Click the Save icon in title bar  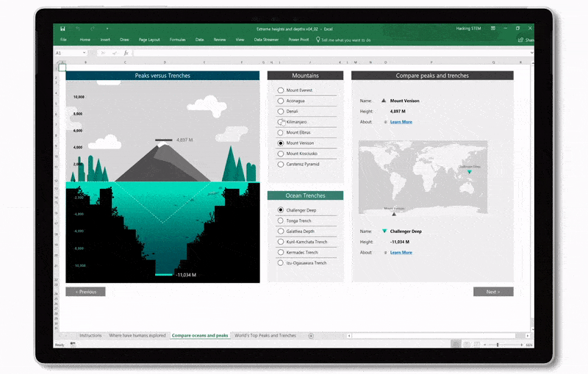click(63, 29)
